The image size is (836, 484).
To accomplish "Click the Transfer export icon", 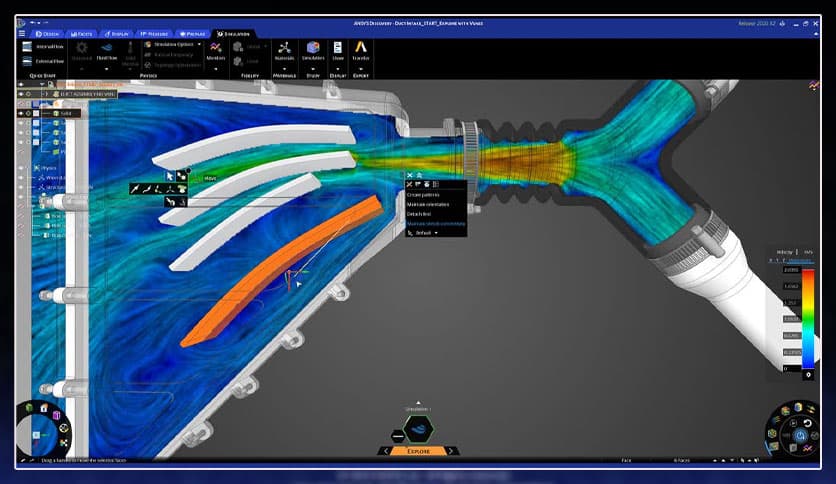I will 361,47.
